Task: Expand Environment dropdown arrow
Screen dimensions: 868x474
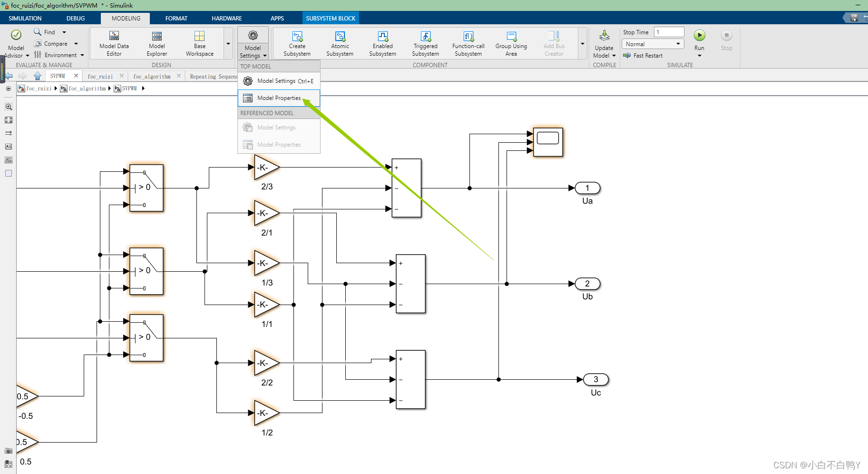Action: coord(82,55)
